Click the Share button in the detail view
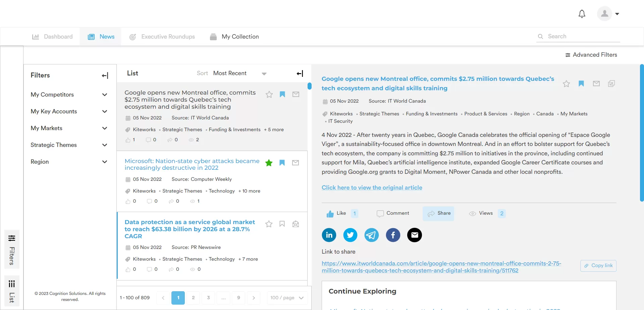The image size is (644, 310). (x=438, y=213)
